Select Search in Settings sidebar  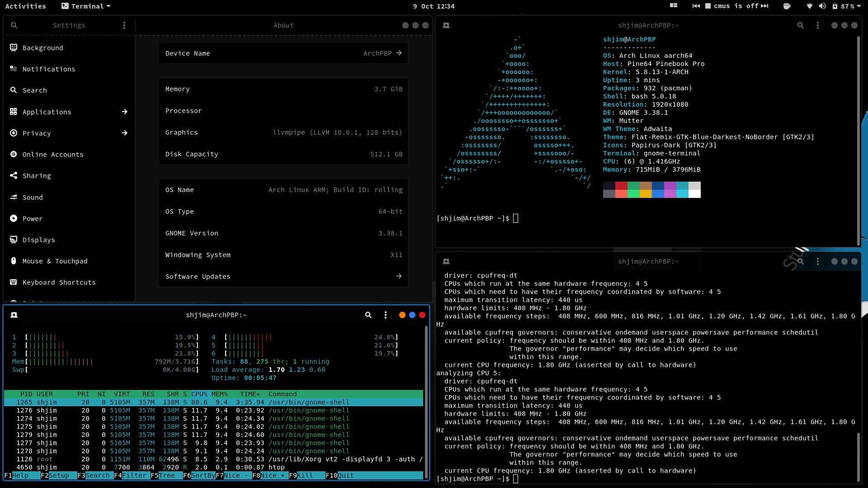coord(70,90)
